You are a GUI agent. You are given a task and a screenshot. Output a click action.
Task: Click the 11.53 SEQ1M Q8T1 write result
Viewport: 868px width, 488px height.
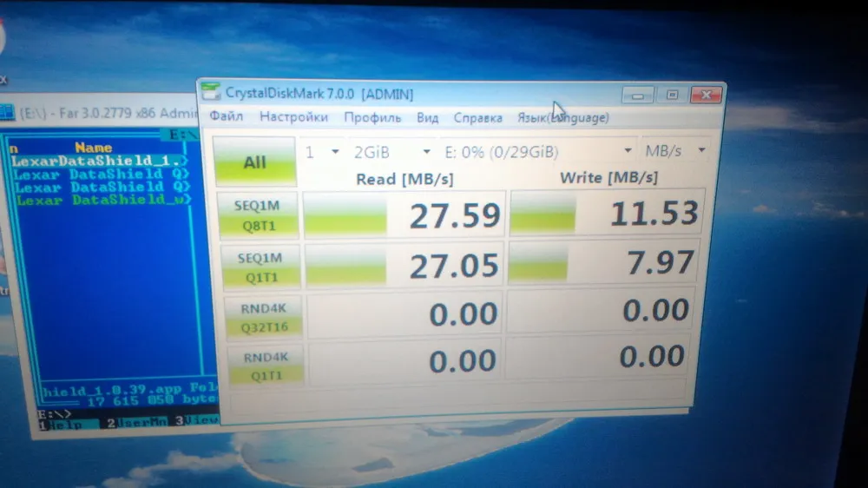click(607, 213)
